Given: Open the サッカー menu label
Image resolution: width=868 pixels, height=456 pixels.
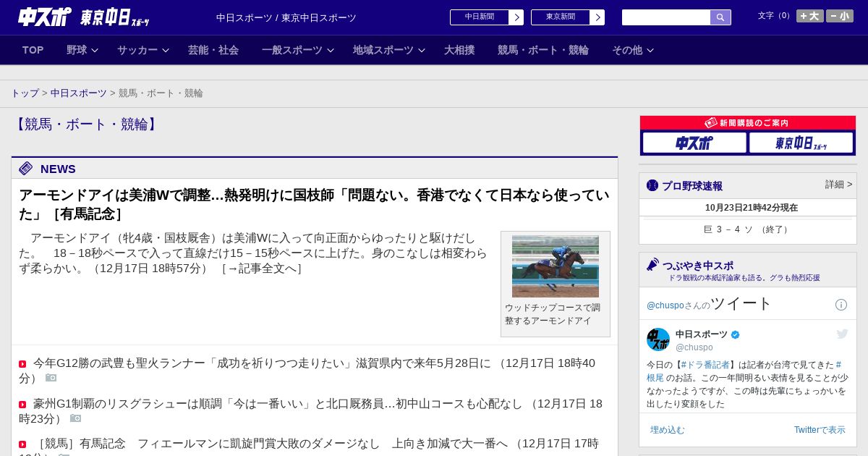Looking at the screenshot, I should pyautogui.click(x=137, y=50).
